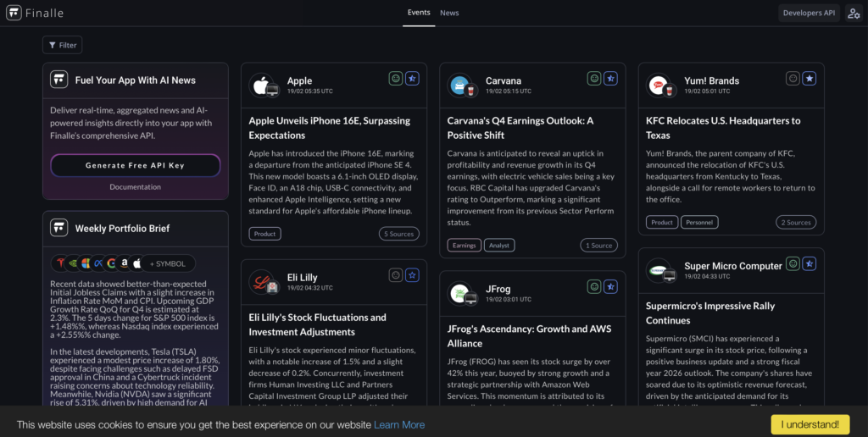Open headline KFC Relocates U.S. Headquarters to Texas
This screenshot has width=868, height=437.
724,128
